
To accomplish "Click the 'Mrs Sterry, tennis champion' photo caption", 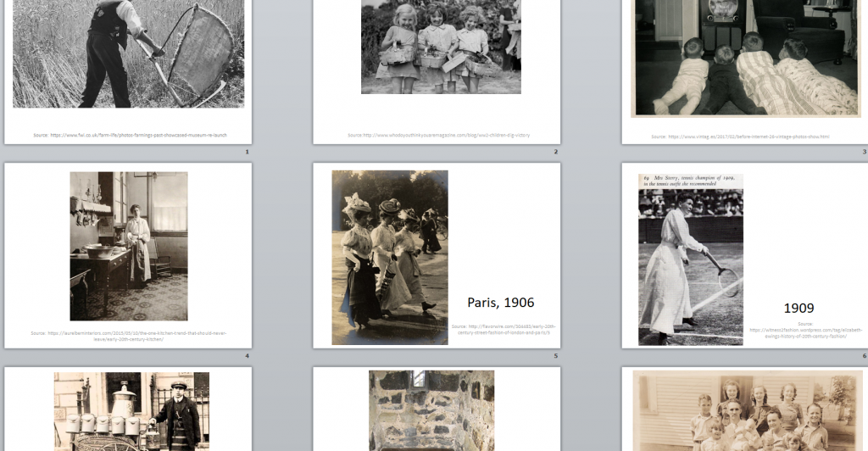I will 688,181.
